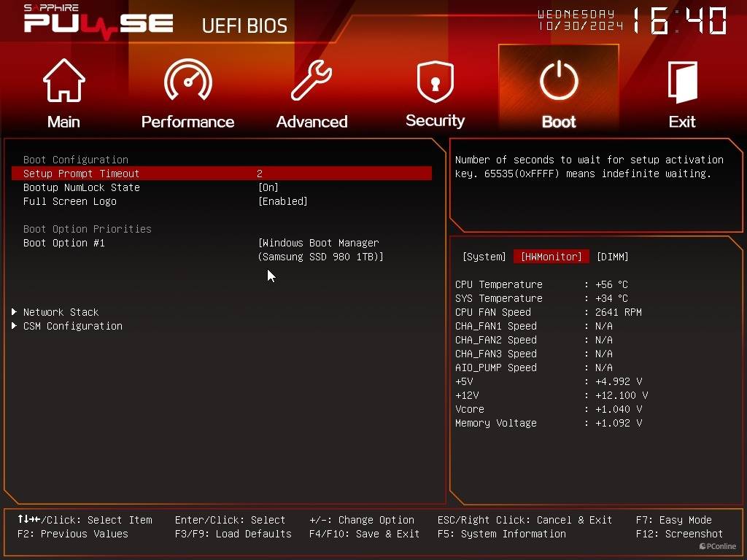Expand the CSM Configuration arrow

tap(15, 326)
